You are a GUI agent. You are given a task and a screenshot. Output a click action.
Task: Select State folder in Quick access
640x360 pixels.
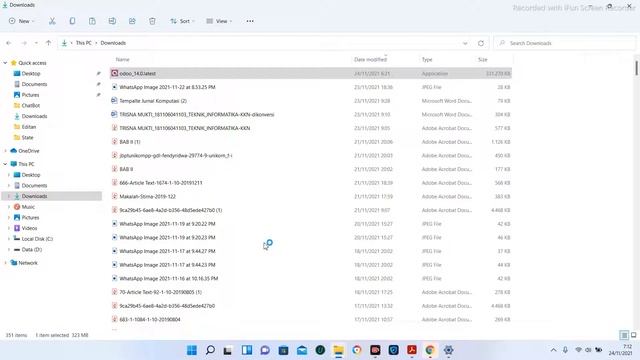coord(27,137)
